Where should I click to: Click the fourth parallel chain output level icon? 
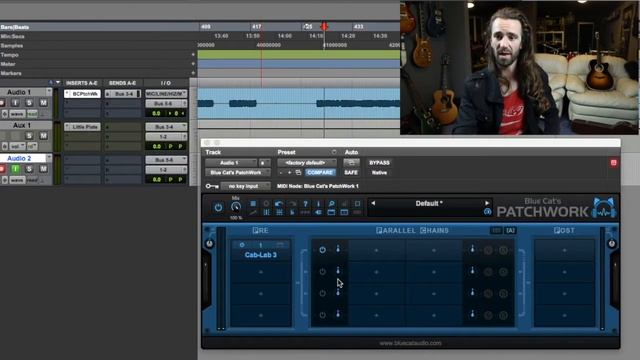tap(472, 314)
